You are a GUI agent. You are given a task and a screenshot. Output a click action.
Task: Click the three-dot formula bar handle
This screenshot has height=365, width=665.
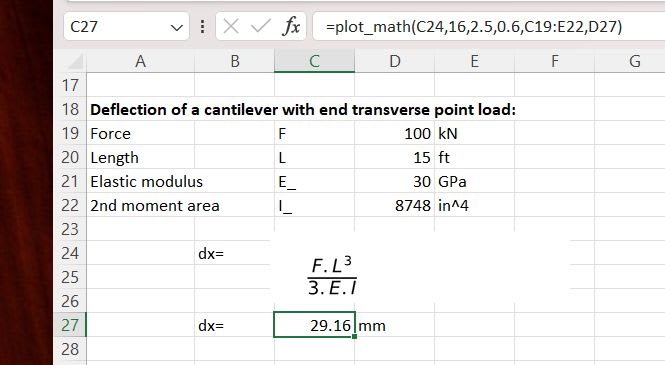(x=203, y=27)
